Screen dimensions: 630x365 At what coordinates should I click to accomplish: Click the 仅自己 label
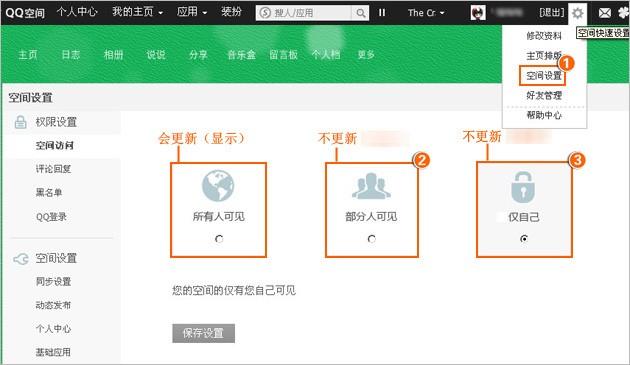(524, 217)
